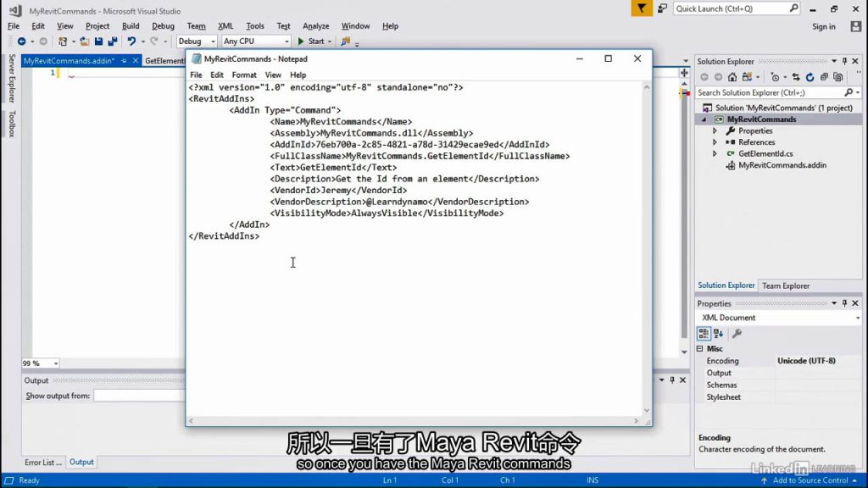
Task: Open the Format menu in Notepad
Action: tap(244, 75)
